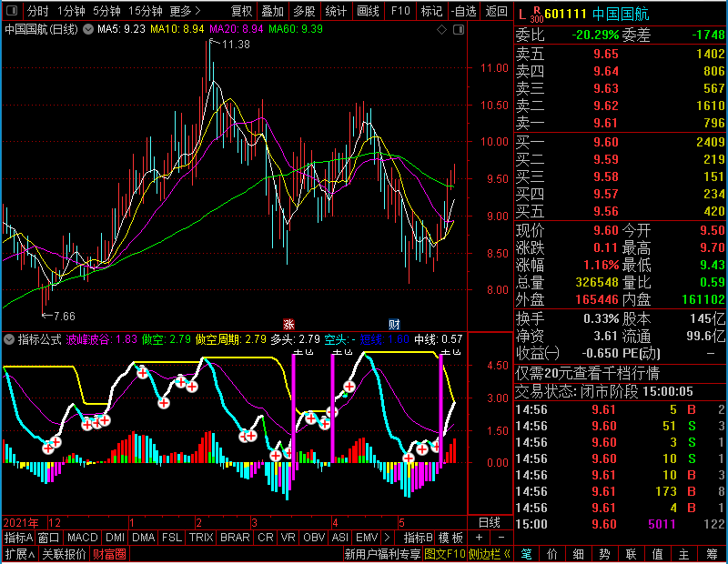Viewport: 728px width, 564px height.
Task: Open 关联报价 related quotes
Action: (64, 554)
